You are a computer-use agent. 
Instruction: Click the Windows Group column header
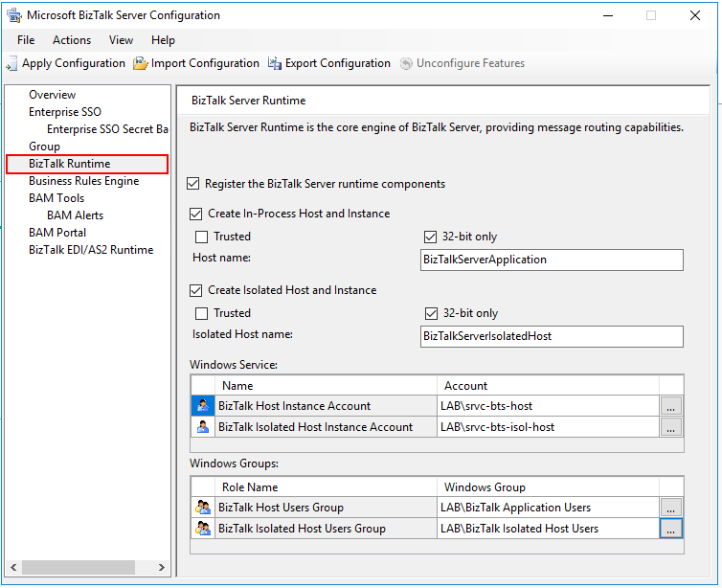coord(548,486)
